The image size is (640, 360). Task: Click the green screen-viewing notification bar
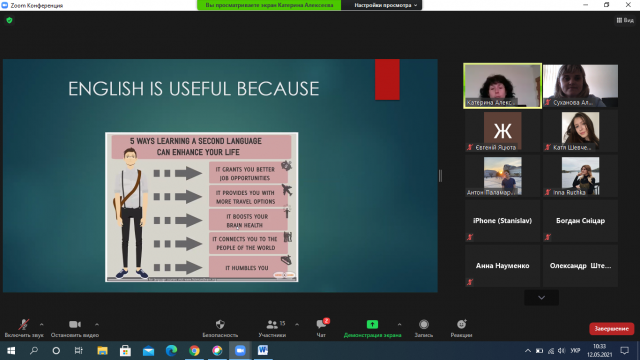tap(269, 5)
